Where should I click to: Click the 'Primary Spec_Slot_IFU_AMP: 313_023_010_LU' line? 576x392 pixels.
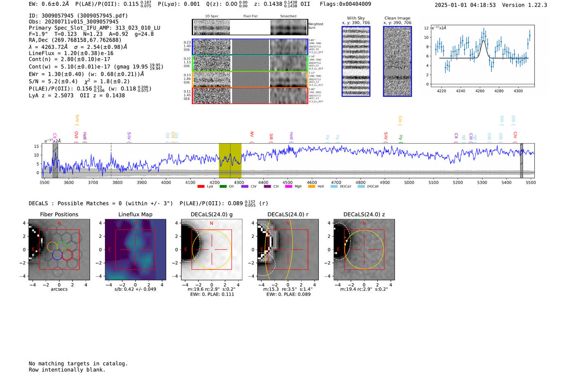click(95, 28)
